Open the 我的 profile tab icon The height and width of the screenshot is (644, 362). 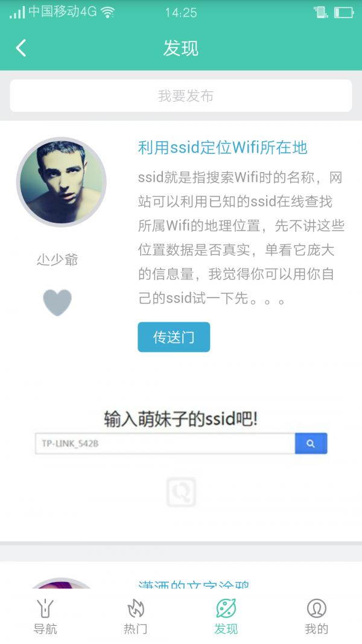[316, 608]
